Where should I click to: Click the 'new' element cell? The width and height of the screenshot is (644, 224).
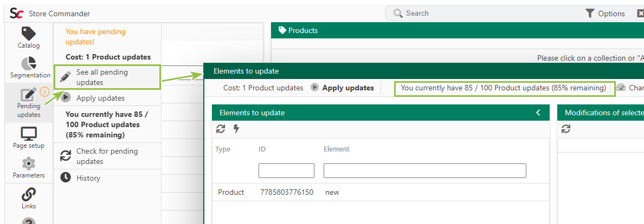click(x=332, y=192)
